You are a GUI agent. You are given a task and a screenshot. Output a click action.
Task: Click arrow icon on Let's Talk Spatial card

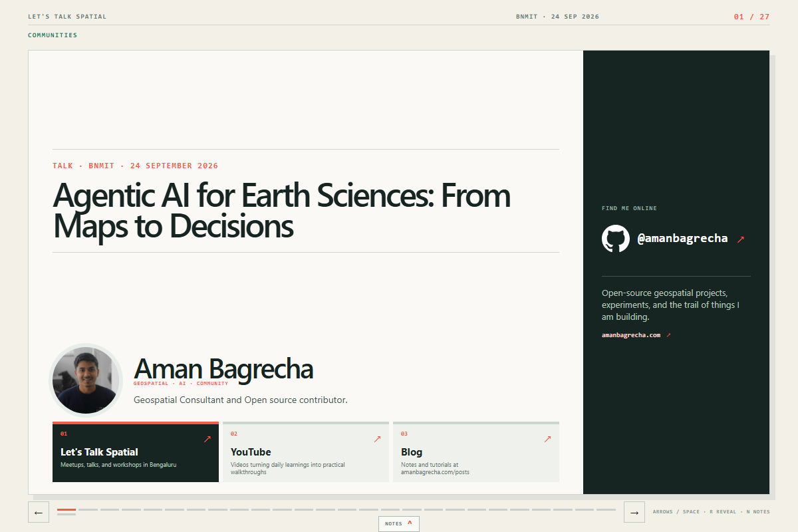tap(207, 439)
